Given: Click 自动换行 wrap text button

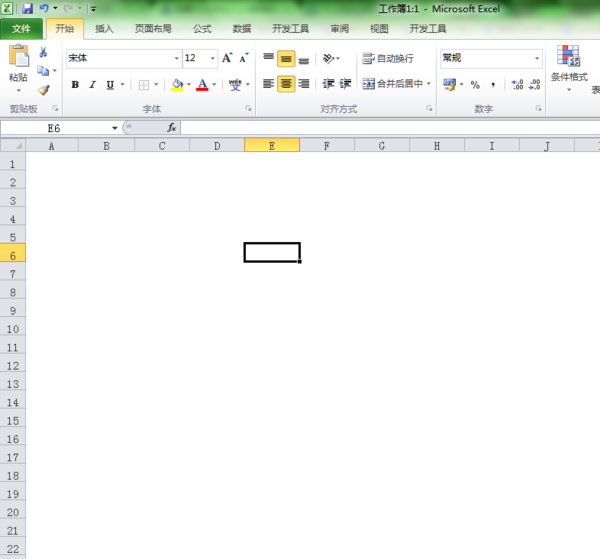Looking at the screenshot, I should tap(388, 59).
